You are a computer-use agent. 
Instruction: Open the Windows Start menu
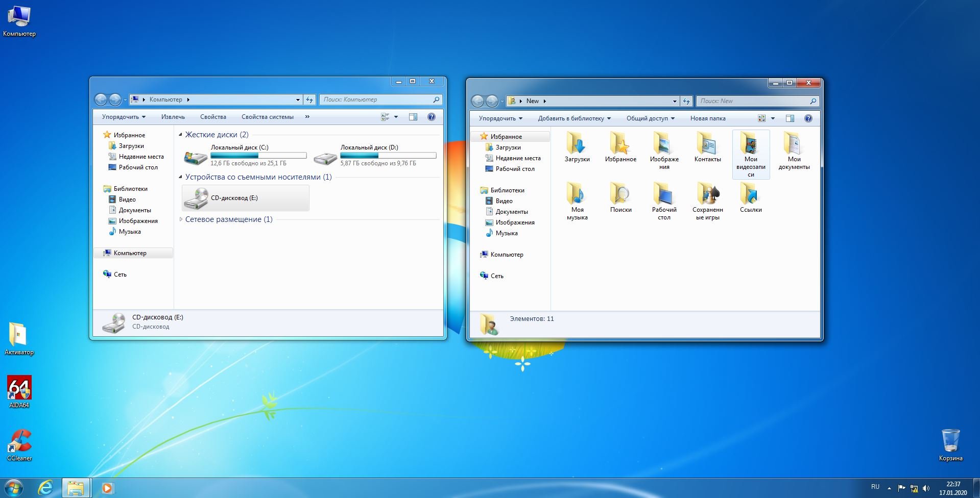(x=14, y=488)
